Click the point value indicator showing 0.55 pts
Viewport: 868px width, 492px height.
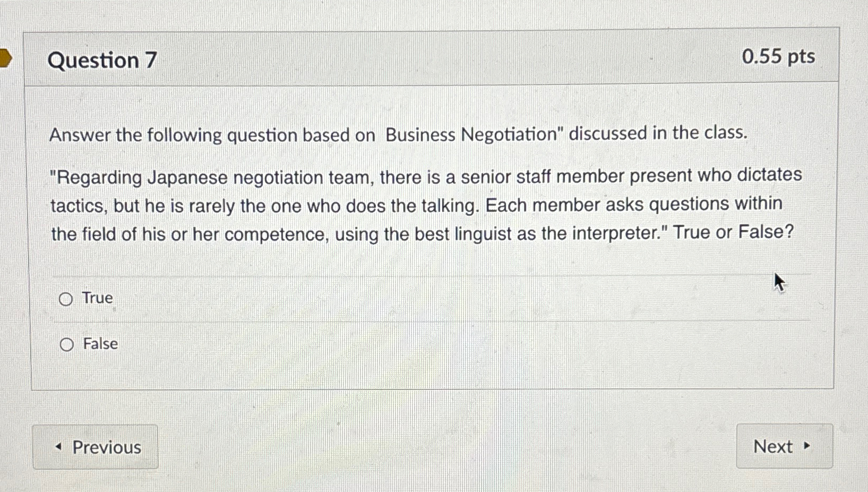point(779,56)
